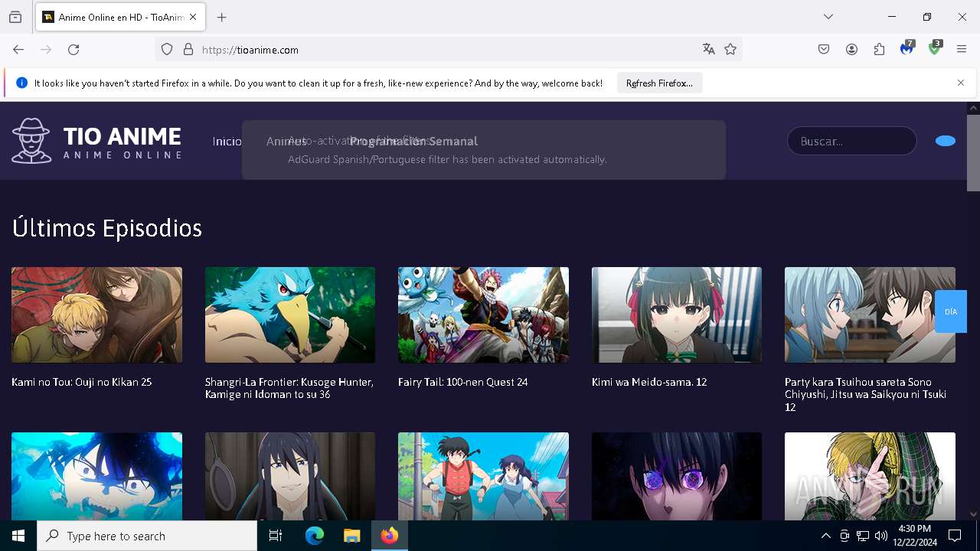The image size is (980, 551).
Task: Click the site padlock security icon
Action: (188, 50)
